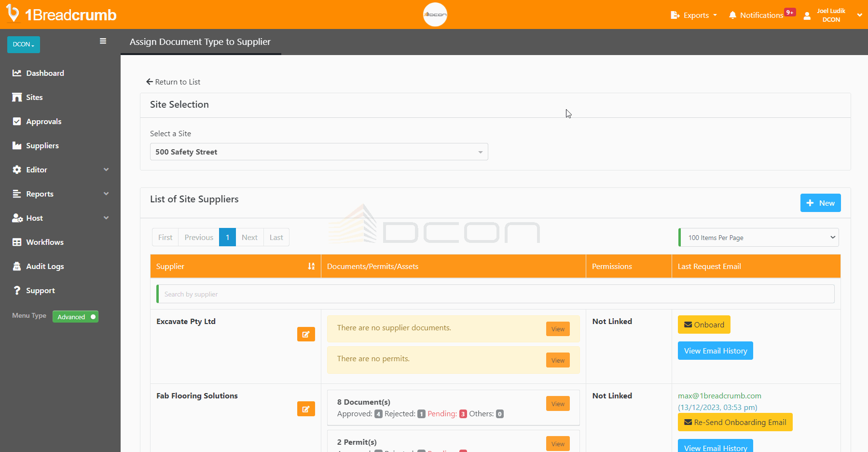Send the Onboard email for Excavate Pty Ltd

pyautogui.click(x=704, y=325)
